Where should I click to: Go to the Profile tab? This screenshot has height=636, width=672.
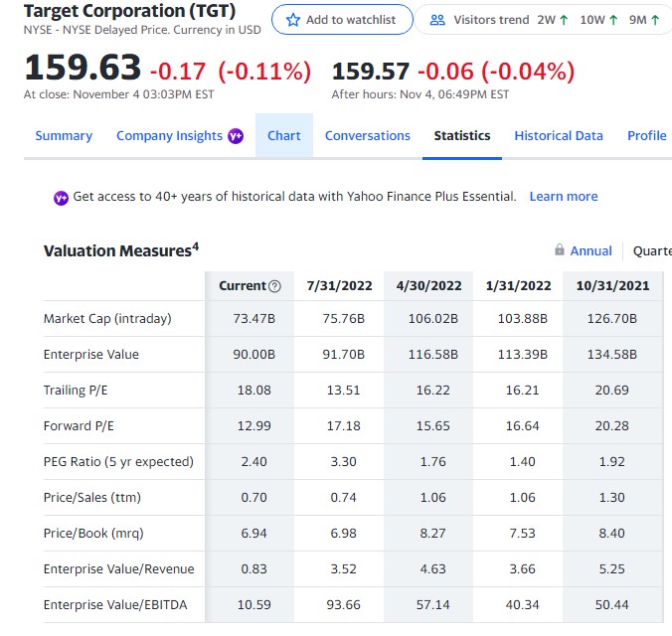(x=647, y=136)
